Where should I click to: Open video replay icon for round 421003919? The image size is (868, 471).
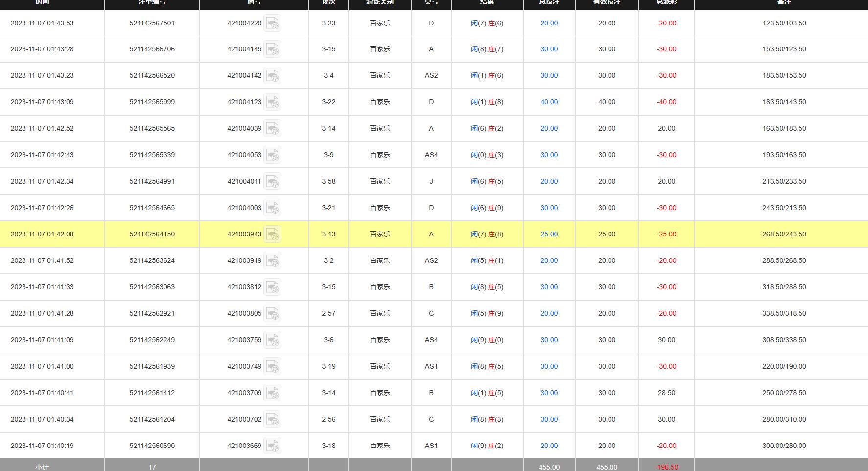pos(272,261)
